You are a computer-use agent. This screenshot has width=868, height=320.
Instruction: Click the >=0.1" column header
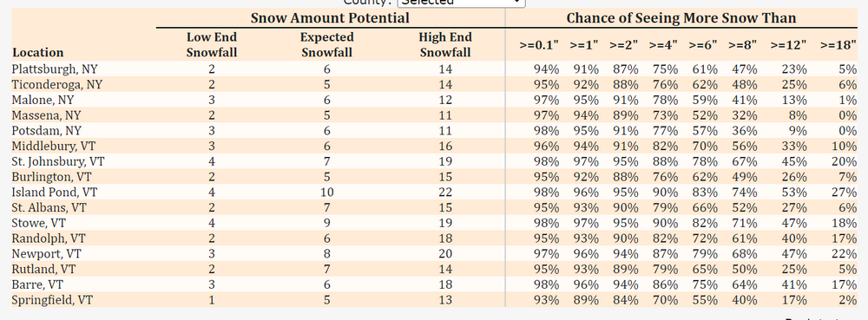pos(539,45)
